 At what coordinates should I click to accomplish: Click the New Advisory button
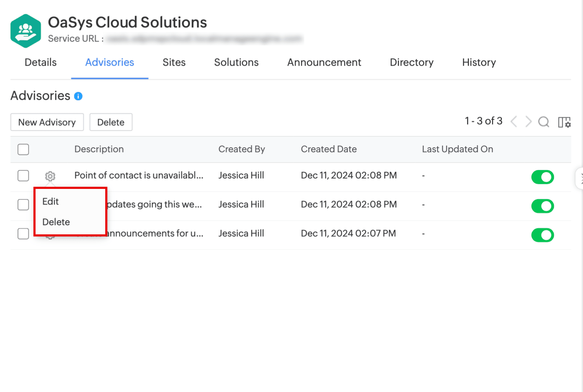pos(47,122)
